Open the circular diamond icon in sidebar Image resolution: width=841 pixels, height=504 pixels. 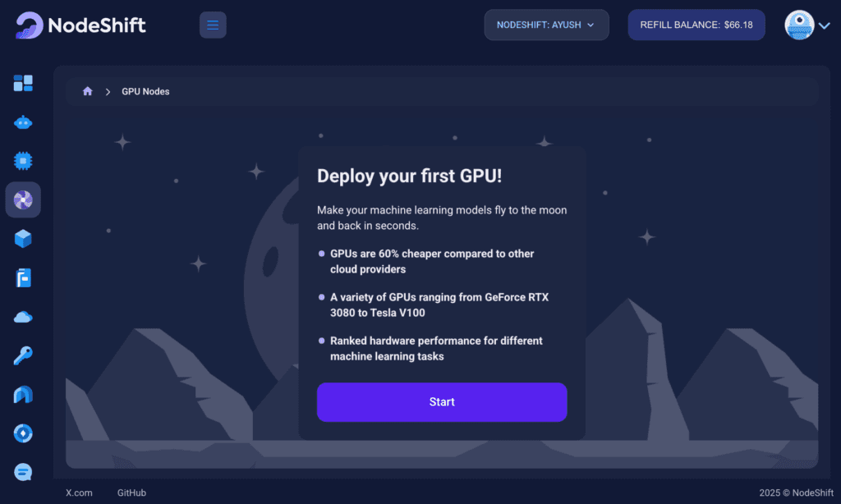click(23, 433)
